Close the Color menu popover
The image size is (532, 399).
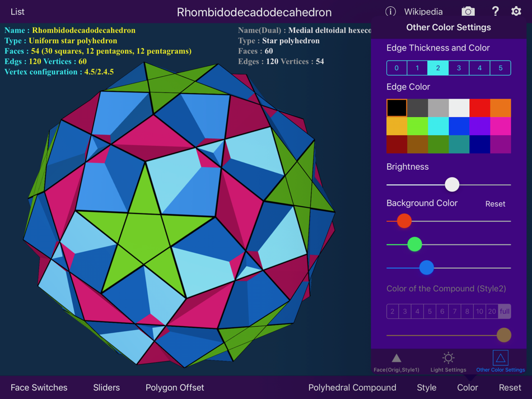468,387
